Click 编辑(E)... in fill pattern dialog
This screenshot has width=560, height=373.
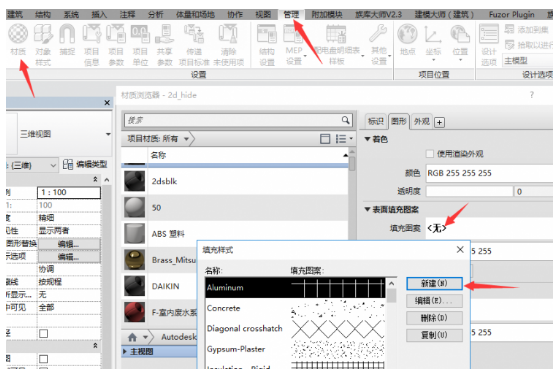tap(434, 301)
